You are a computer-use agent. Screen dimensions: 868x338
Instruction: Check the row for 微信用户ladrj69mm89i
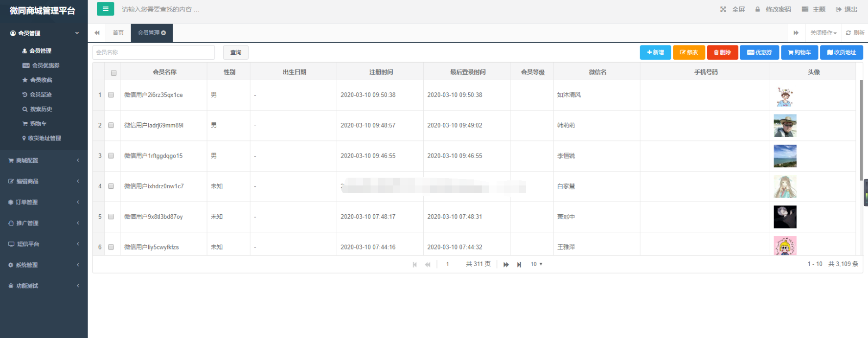pyautogui.click(x=111, y=125)
